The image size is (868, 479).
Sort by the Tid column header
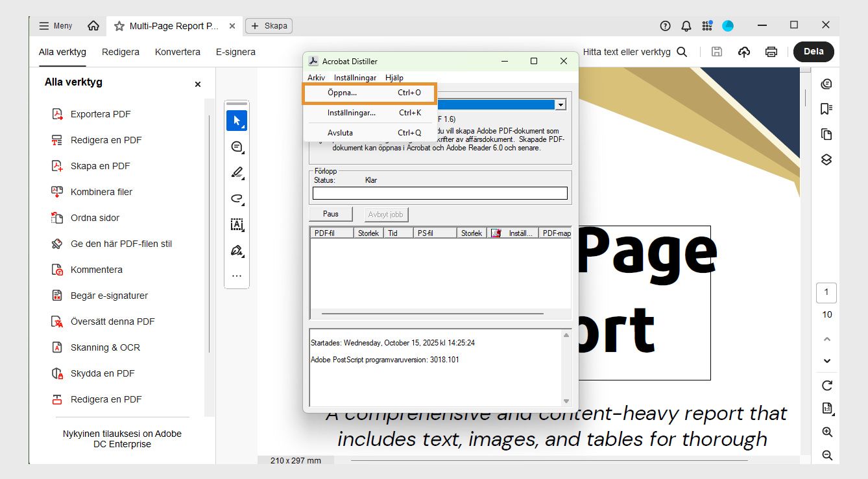pyautogui.click(x=398, y=233)
